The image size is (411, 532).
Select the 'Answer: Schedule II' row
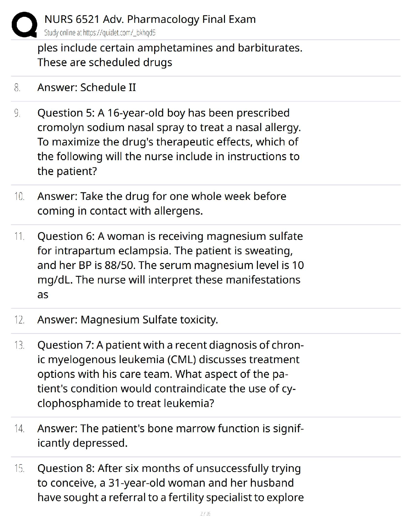(87, 87)
